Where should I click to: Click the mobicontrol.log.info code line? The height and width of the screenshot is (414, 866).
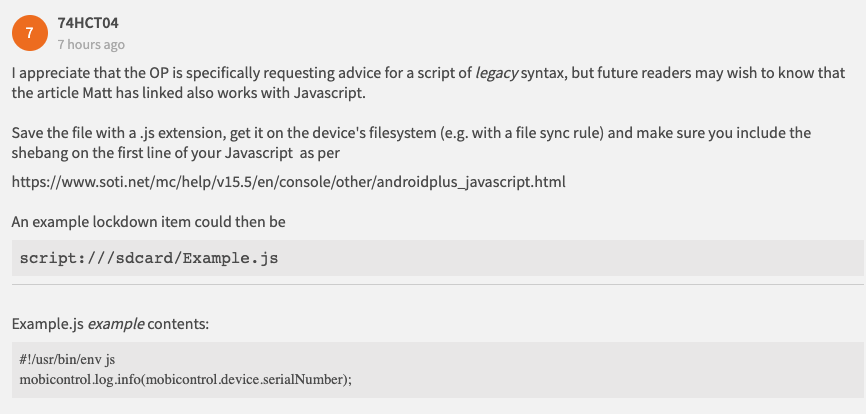click(186, 378)
